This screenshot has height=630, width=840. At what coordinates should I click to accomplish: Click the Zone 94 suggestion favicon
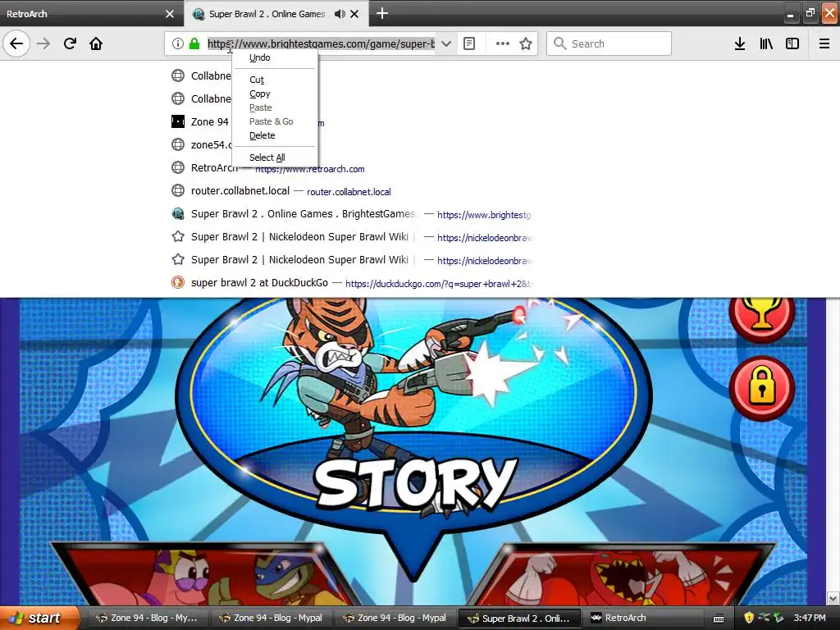(x=178, y=121)
